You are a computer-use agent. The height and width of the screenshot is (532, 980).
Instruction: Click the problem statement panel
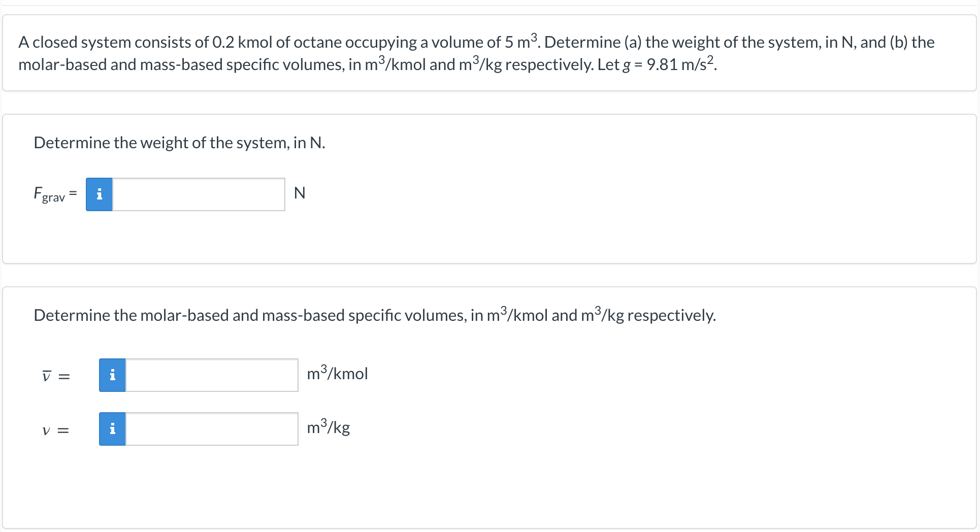(x=487, y=53)
